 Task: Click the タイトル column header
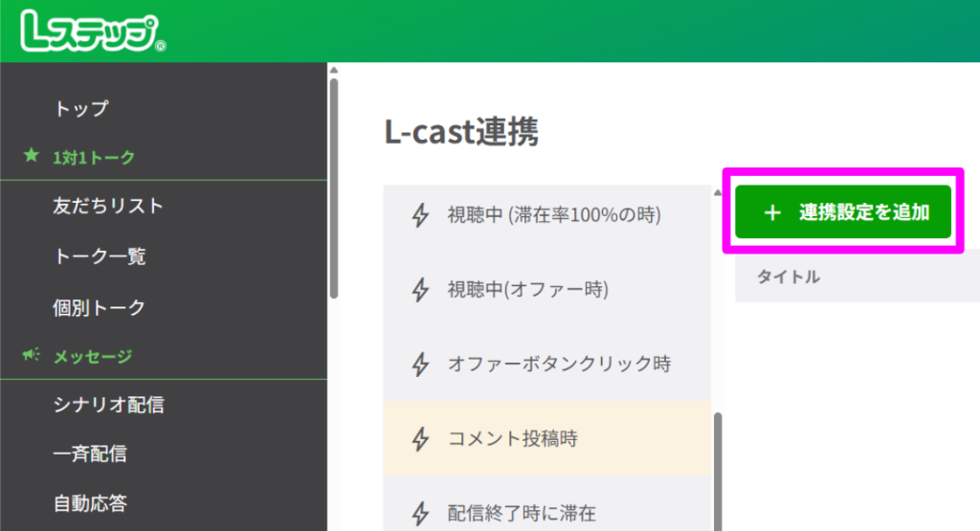coord(789,277)
